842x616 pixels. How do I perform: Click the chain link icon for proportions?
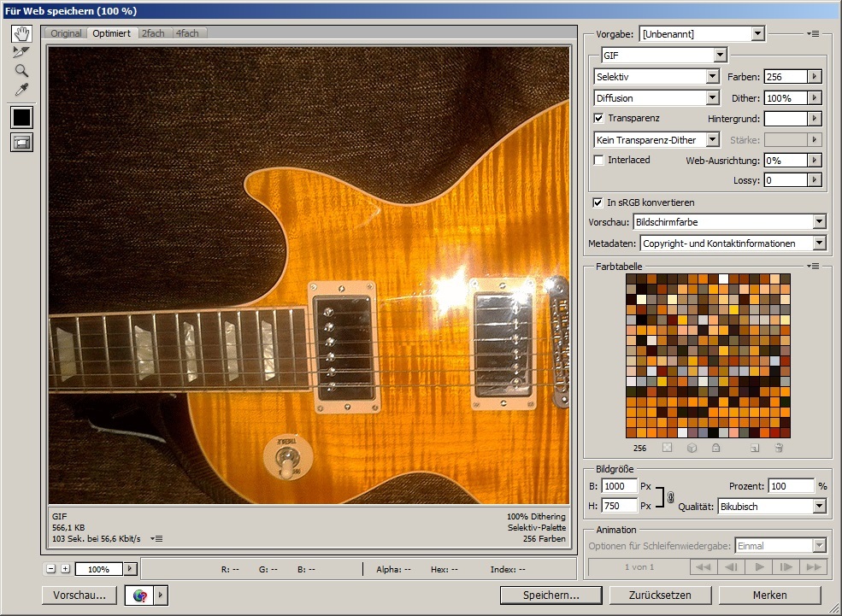tap(670, 497)
